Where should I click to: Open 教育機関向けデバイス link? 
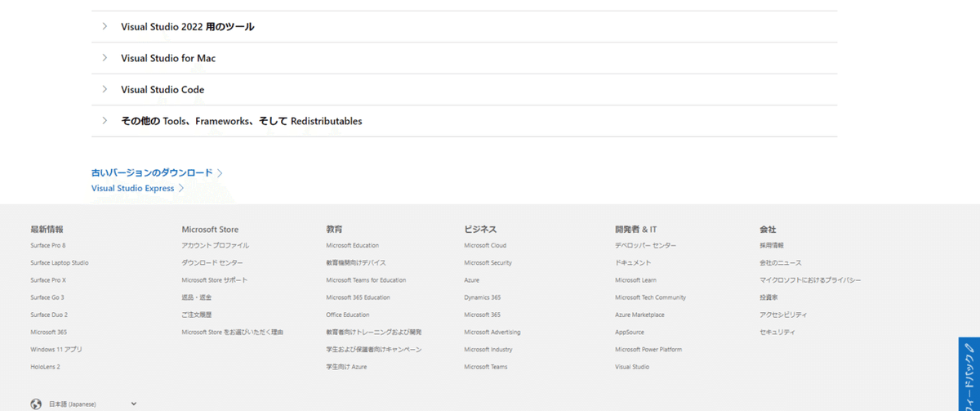tap(356, 263)
